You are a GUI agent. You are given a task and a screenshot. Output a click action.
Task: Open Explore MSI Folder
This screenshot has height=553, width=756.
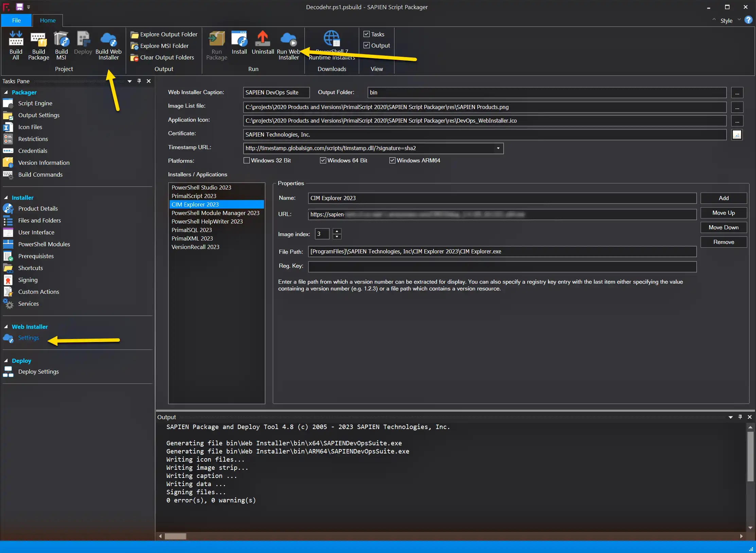click(x=159, y=46)
